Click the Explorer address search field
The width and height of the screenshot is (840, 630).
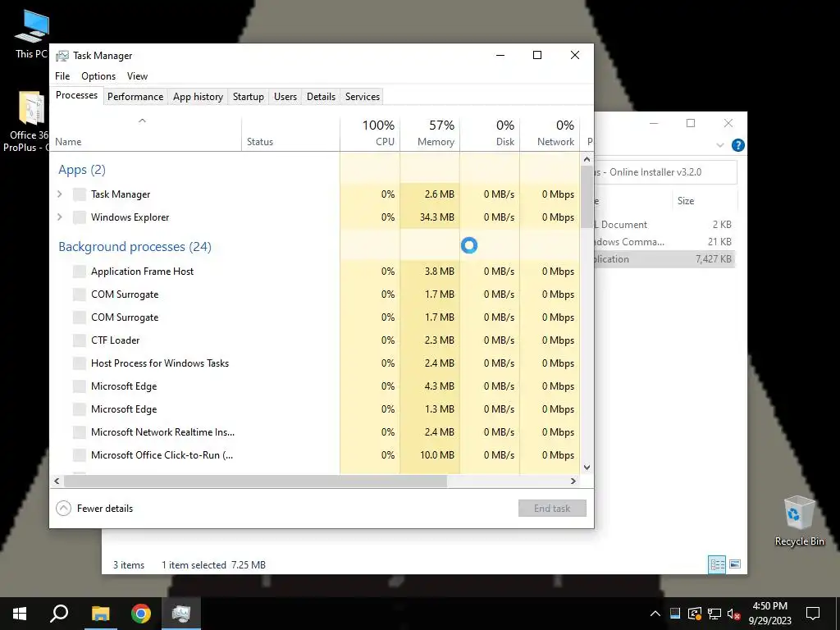pos(666,172)
